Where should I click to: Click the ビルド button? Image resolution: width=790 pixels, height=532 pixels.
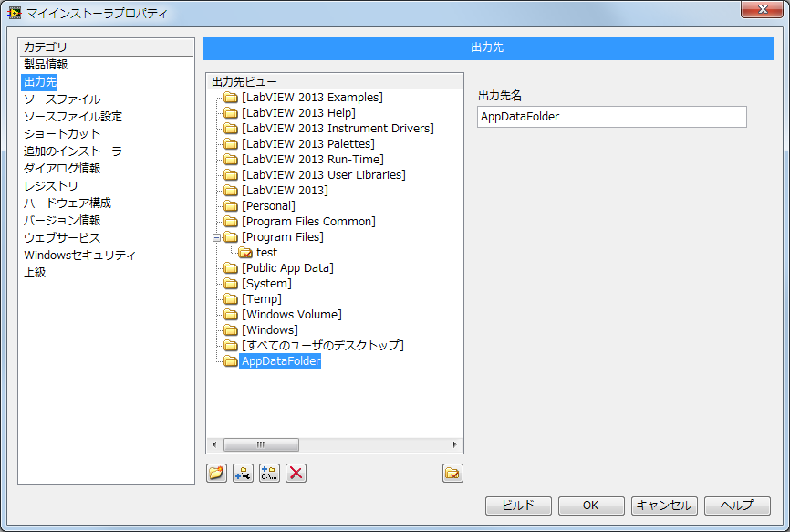coord(518,506)
